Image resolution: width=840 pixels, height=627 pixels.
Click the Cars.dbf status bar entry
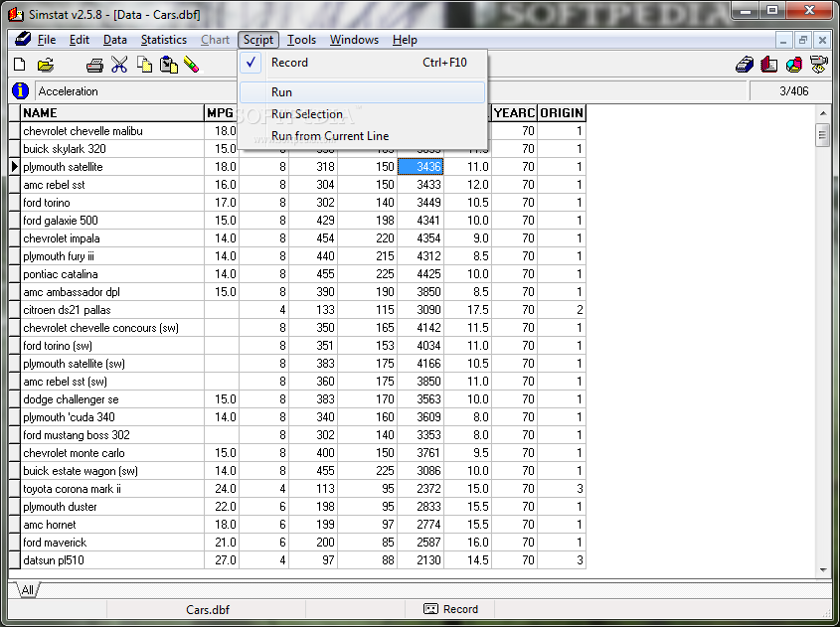tap(208, 609)
